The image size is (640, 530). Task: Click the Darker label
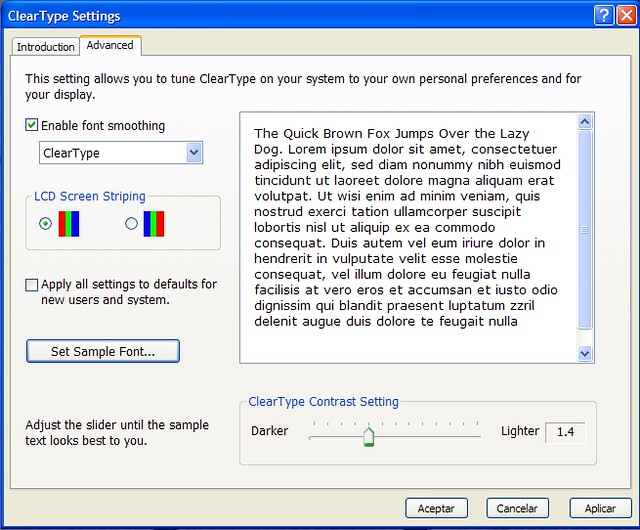(x=269, y=431)
